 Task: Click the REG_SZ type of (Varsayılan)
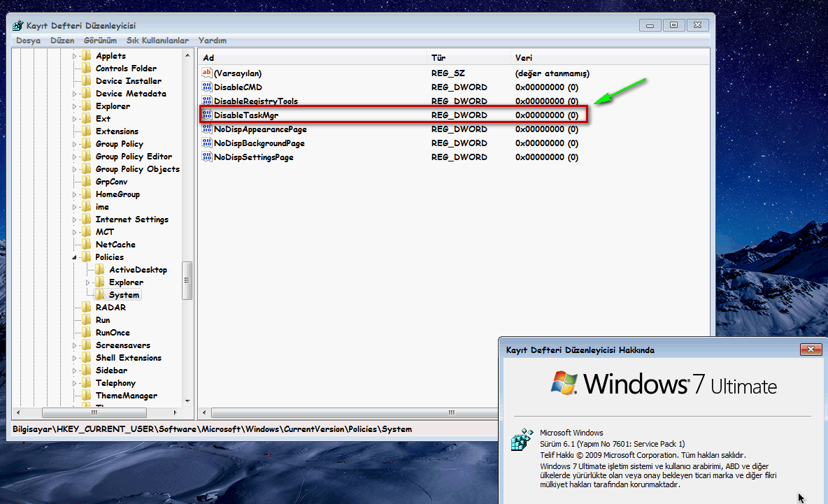pos(448,73)
